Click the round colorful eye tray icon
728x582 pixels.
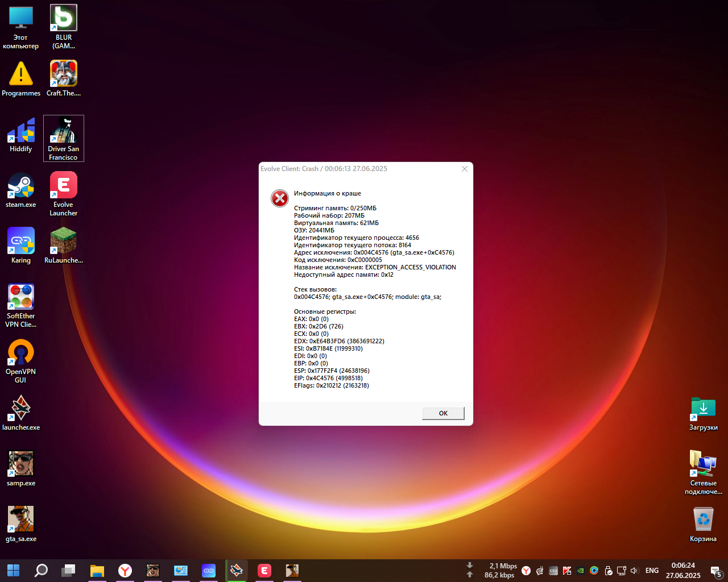594,571
